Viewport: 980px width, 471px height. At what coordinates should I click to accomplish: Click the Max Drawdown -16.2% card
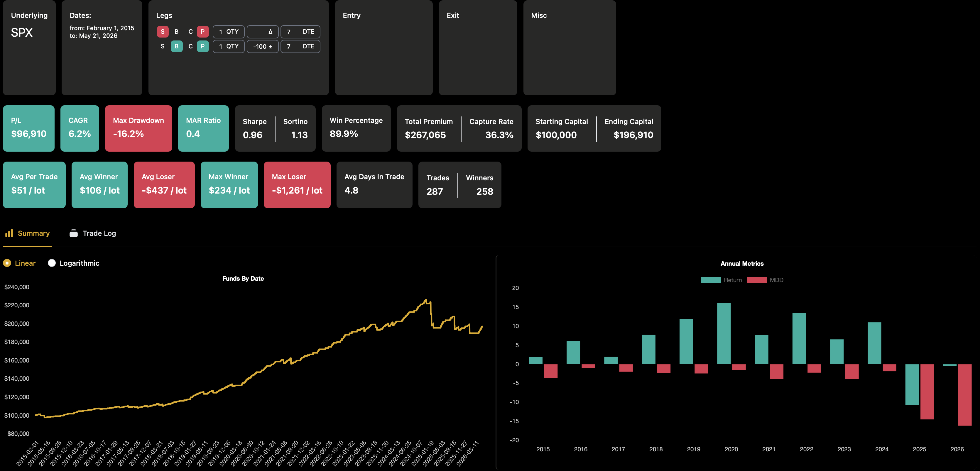pyautogui.click(x=138, y=128)
